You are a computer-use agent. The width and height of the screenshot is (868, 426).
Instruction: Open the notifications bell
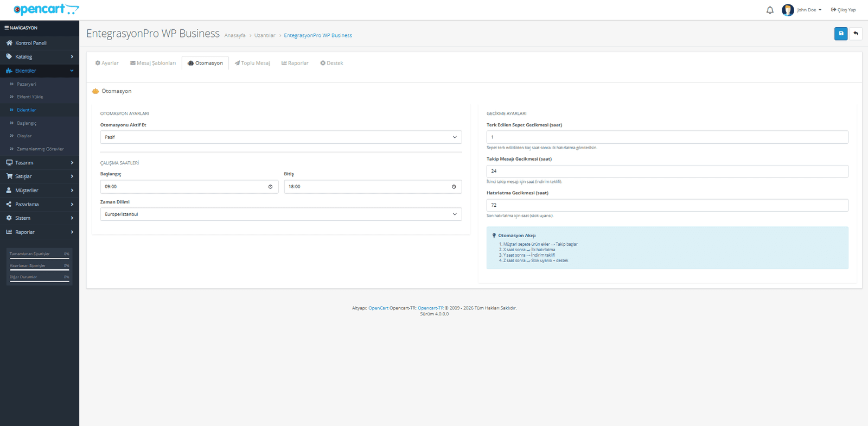pos(770,10)
